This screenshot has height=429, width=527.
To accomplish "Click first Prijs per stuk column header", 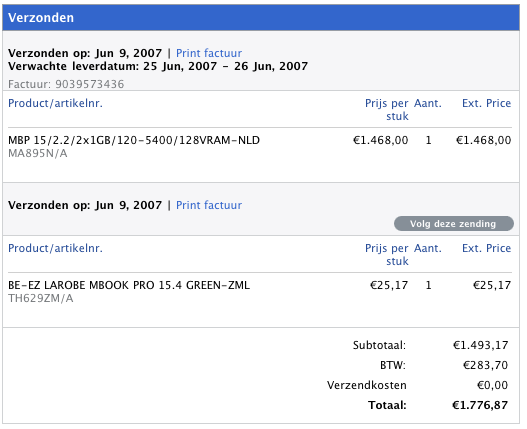I will tap(387, 110).
